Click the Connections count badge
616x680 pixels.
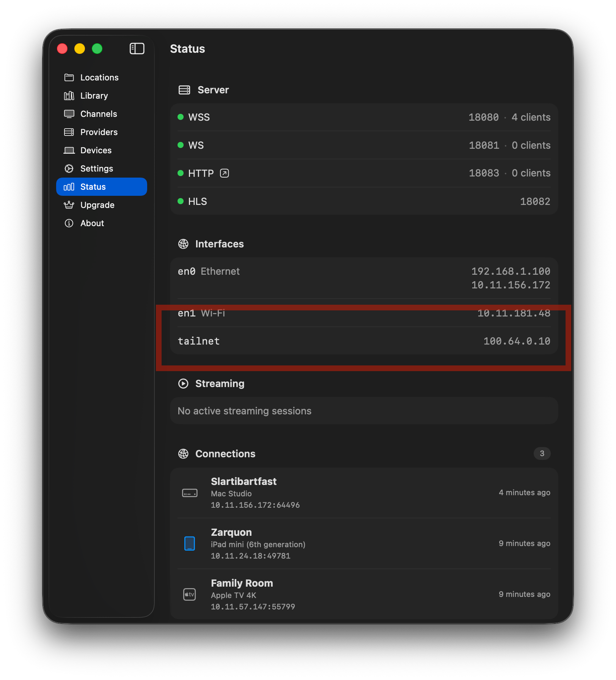click(542, 453)
